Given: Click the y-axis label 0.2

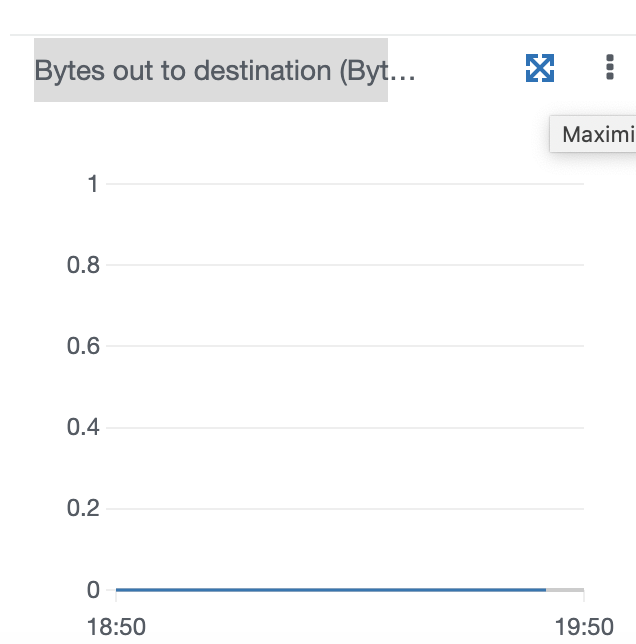Looking at the screenshot, I should [x=83, y=508].
